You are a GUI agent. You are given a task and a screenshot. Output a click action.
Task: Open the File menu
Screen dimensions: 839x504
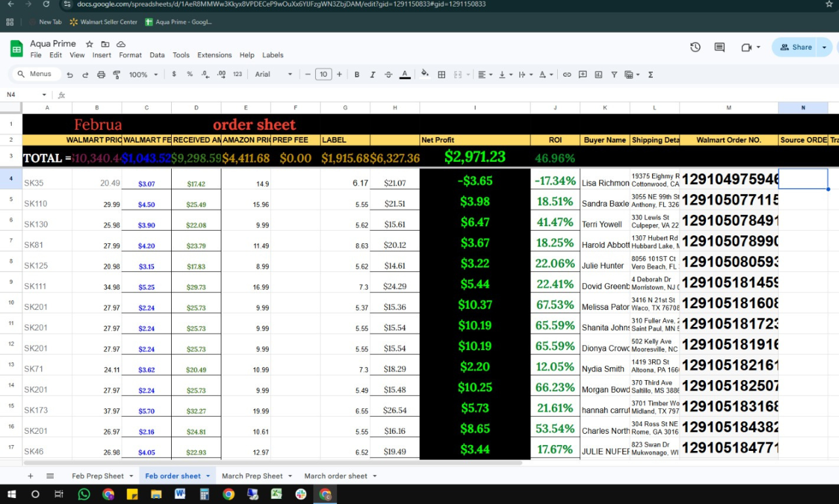pos(36,55)
